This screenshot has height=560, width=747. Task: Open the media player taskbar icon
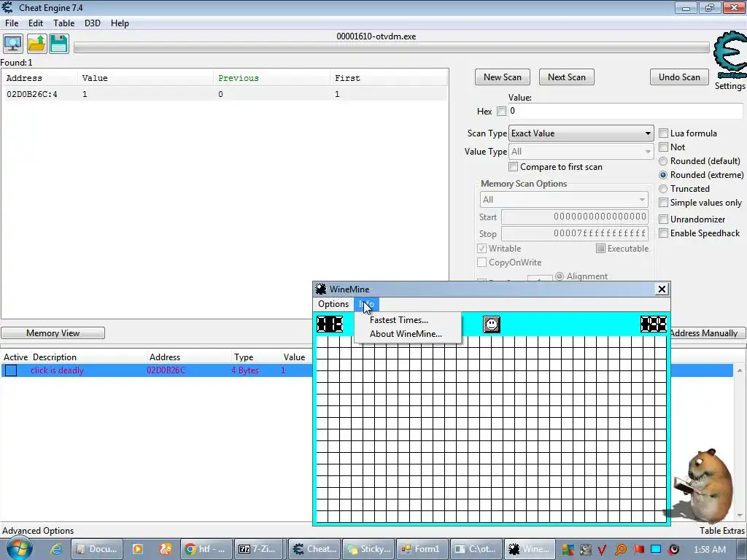coord(138,550)
